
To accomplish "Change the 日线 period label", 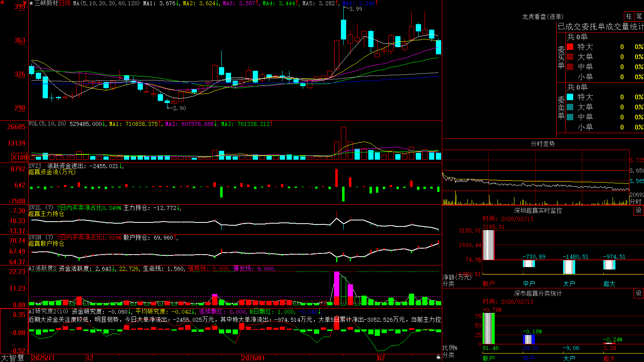I will coord(65,3).
